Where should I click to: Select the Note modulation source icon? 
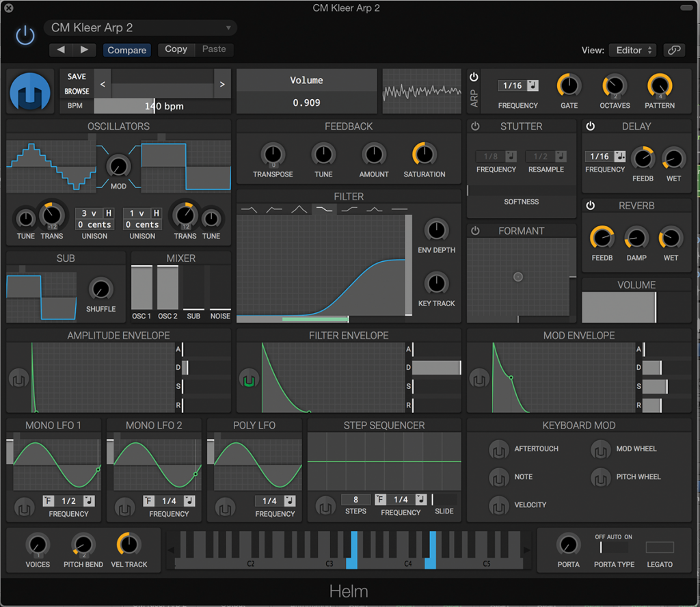coord(498,478)
